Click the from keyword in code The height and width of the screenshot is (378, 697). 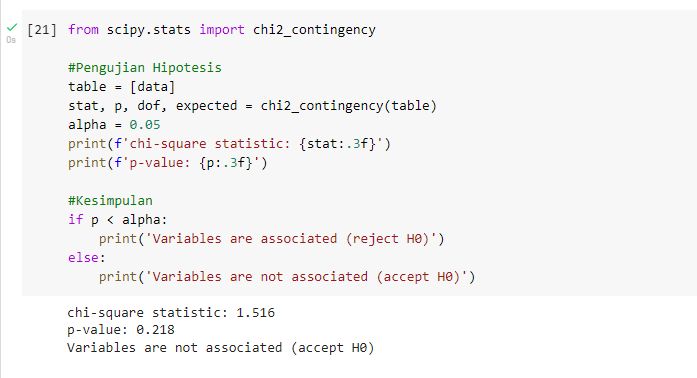coord(83,30)
